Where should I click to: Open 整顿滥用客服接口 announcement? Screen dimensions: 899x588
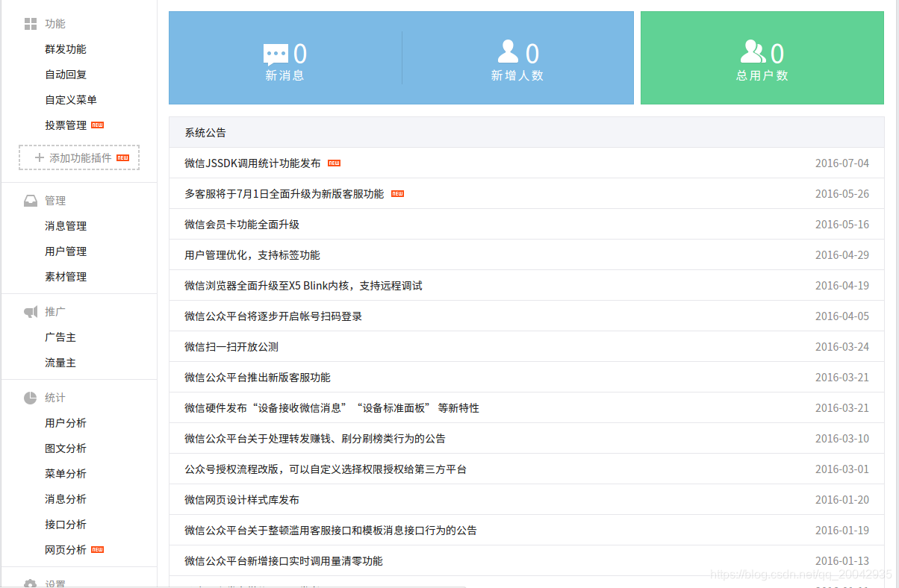pos(331,531)
